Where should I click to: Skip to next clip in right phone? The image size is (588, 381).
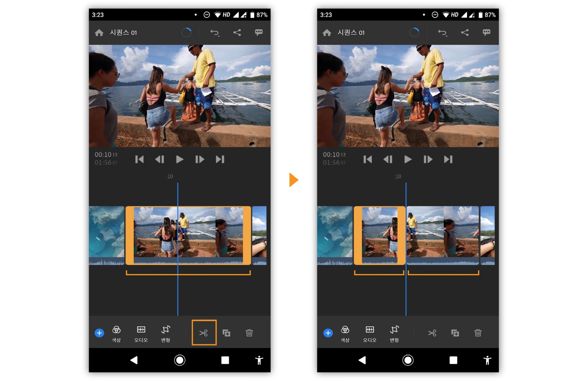click(x=448, y=159)
